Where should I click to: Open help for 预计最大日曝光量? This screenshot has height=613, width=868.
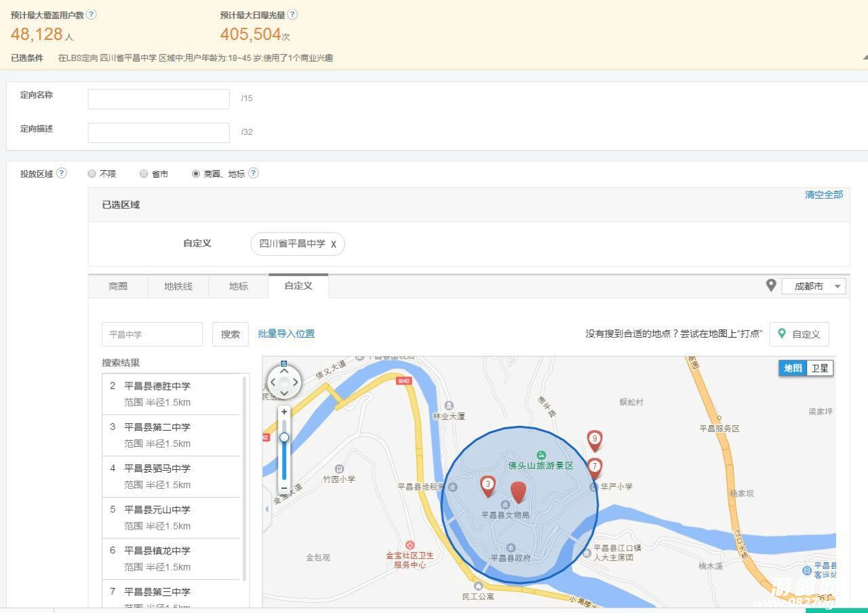point(292,14)
